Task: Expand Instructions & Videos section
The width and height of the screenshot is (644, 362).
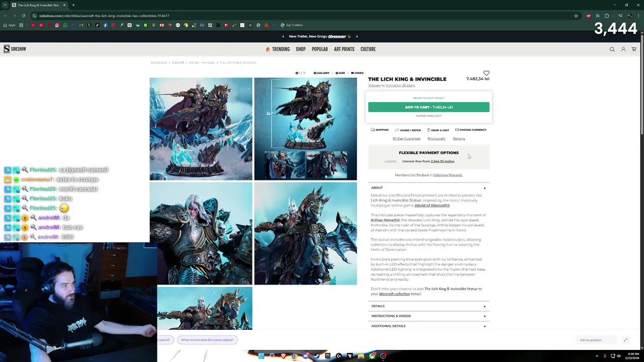Action: (x=429, y=316)
